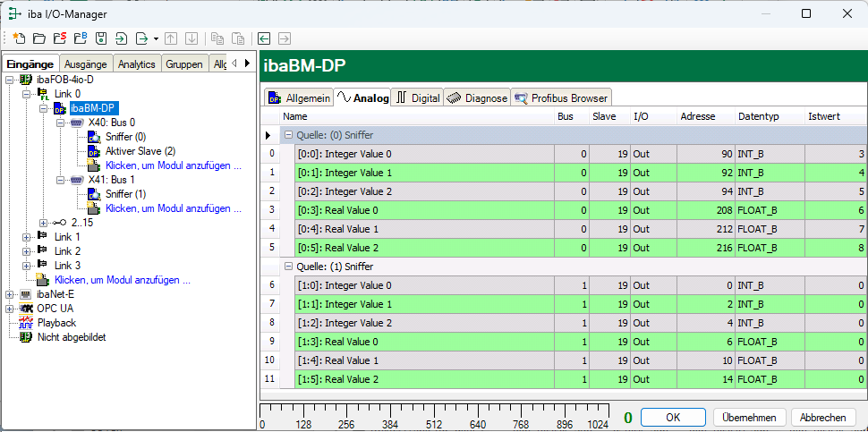
Task: Click the save disk toolbar icon
Action: coord(101,38)
